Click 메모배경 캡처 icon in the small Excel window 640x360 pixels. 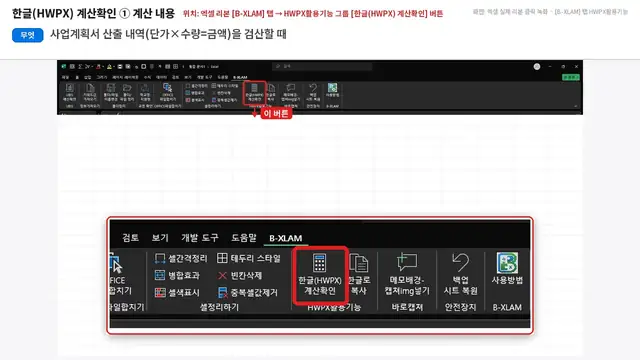(x=291, y=88)
